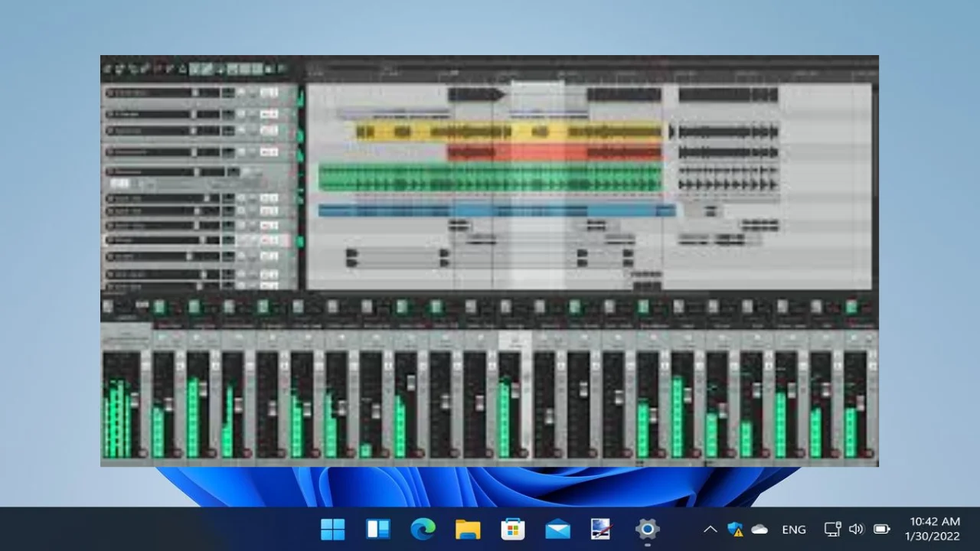Select the red audio clip in the arrangement
The image size is (980, 551).
(554, 152)
